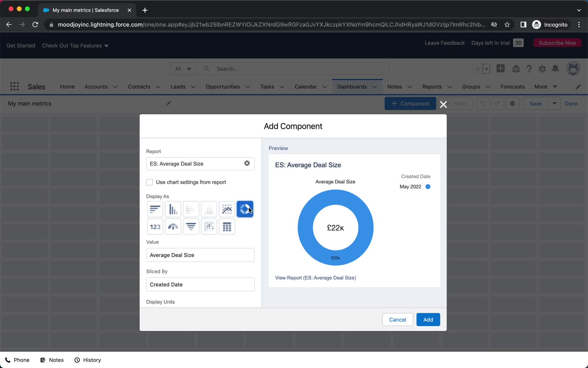The image size is (588, 368).
Task: Switch to the Reports tab
Action: pyautogui.click(x=432, y=86)
